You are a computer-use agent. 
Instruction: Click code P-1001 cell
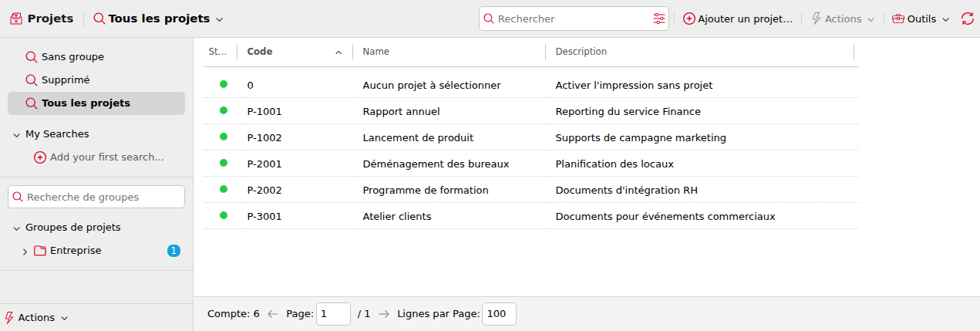tap(264, 111)
